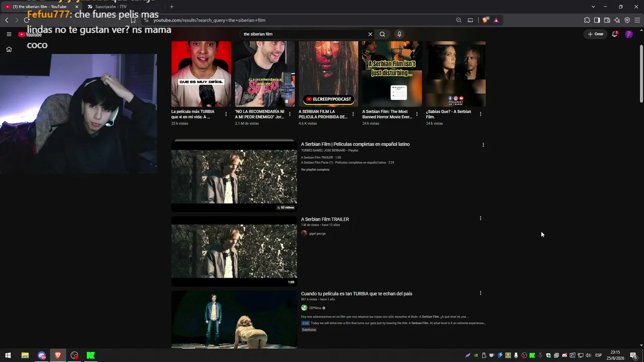The width and height of the screenshot is (644, 362).
Task: Start voice search with the microphone
Action: tap(399, 34)
